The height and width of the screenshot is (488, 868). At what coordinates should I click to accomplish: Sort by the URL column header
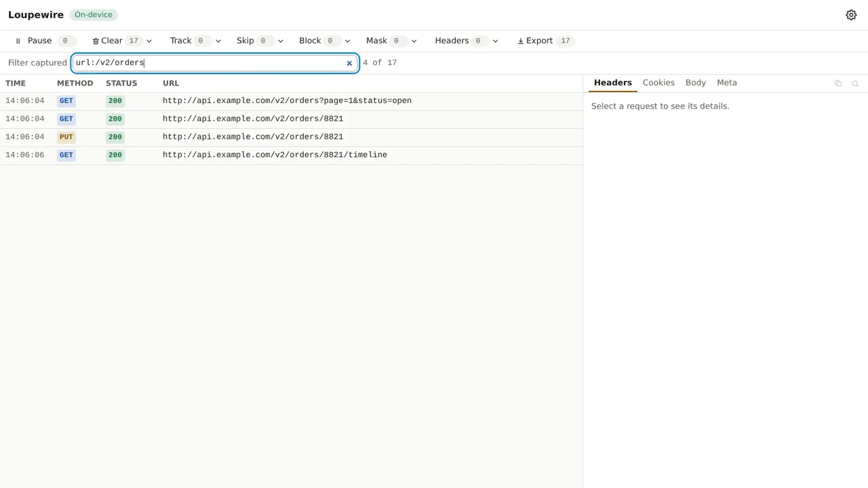(171, 83)
